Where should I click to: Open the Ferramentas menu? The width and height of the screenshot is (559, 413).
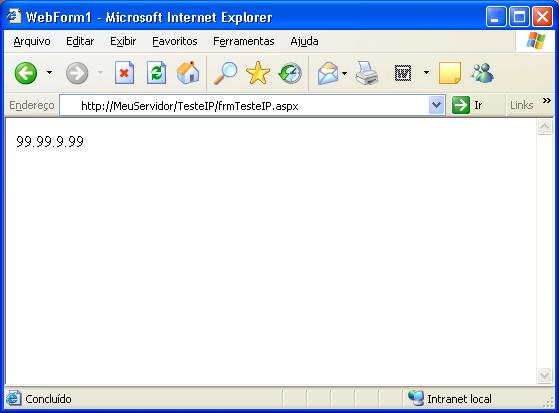coord(243,41)
